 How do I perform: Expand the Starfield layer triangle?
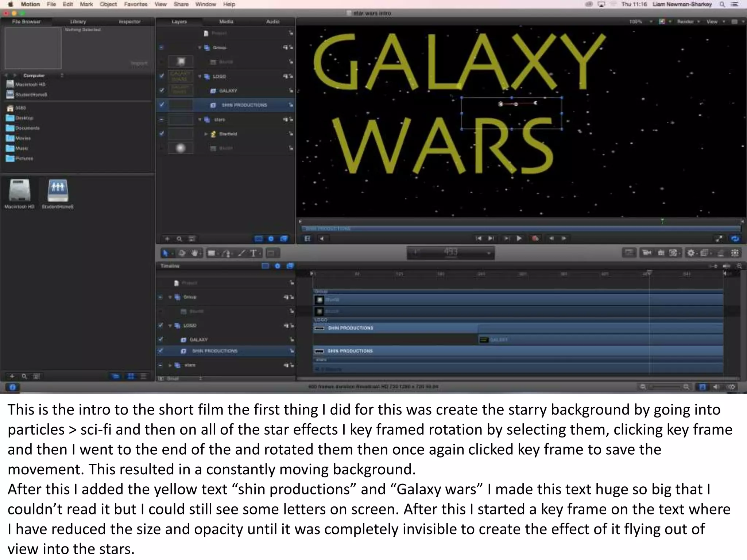[x=206, y=134]
